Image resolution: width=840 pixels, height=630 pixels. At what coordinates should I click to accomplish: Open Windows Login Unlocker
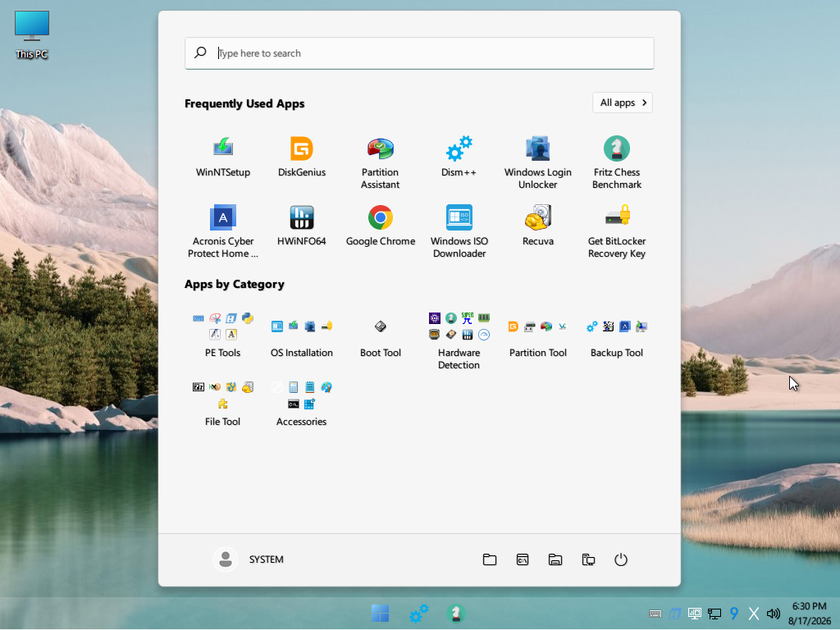(538, 163)
